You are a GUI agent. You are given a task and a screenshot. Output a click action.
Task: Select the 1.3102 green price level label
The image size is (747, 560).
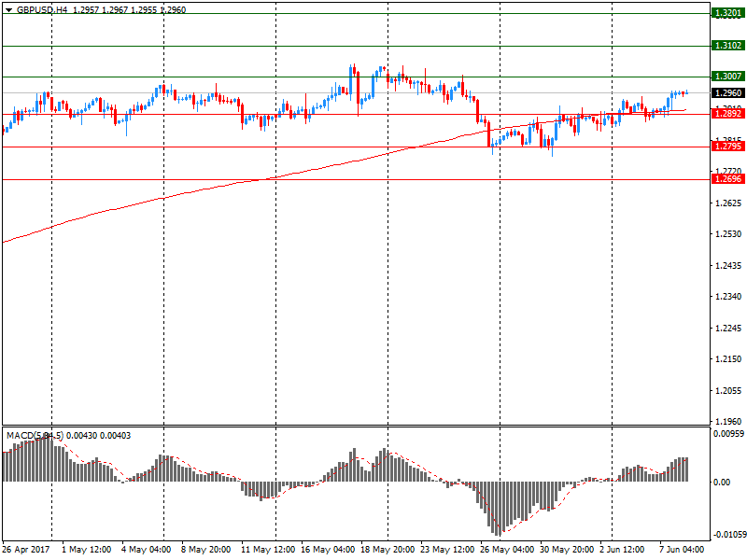pyautogui.click(x=728, y=46)
